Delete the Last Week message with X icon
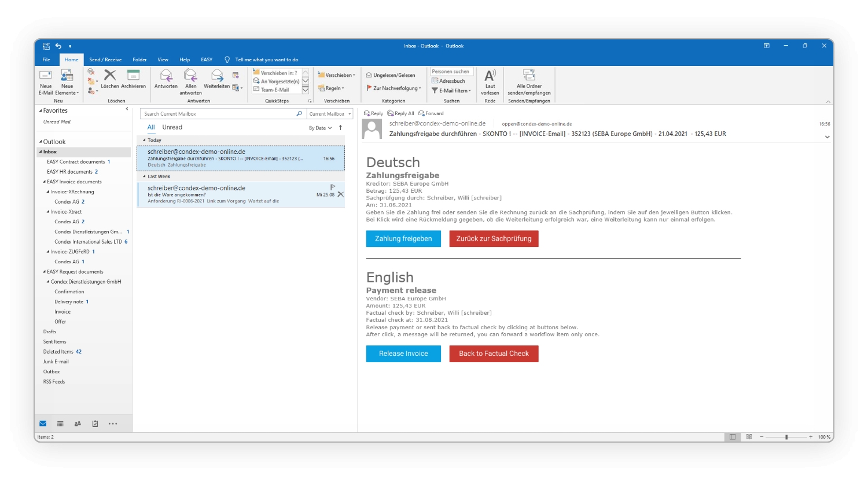 click(341, 194)
